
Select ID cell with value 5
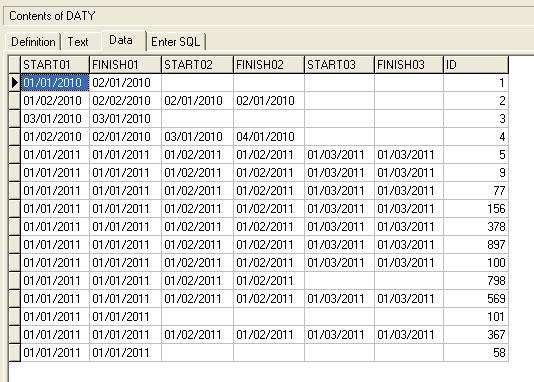tap(476, 155)
